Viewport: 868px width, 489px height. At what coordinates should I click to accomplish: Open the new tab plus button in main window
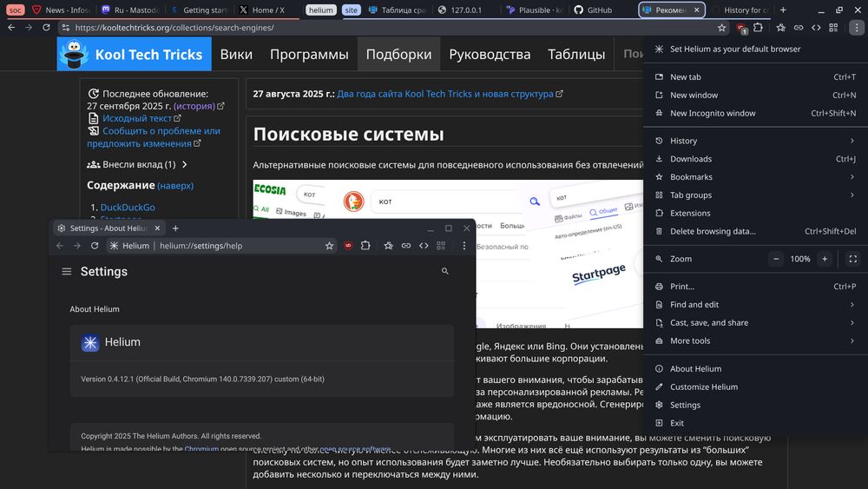[x=783, y=10]
